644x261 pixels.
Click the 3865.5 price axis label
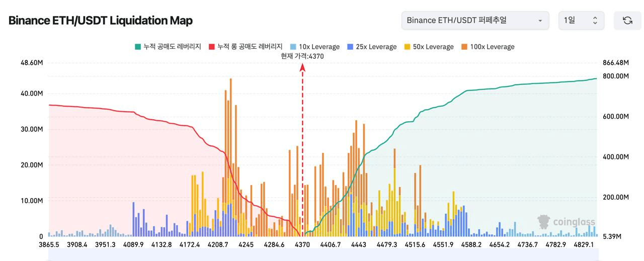(x=49, y=245)
